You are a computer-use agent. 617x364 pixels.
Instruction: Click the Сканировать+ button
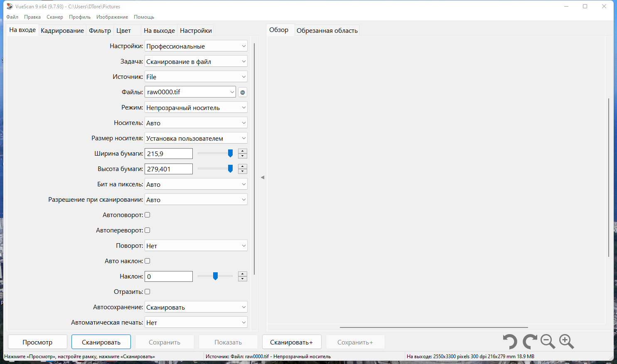tap(292, 342)
